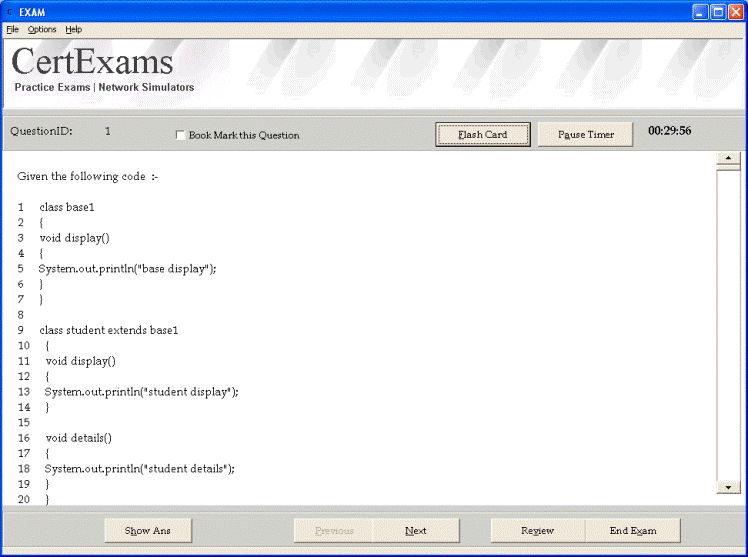Click the scrollbar down arrow
The image size is (748, 557).
click(x=728, y=487)
